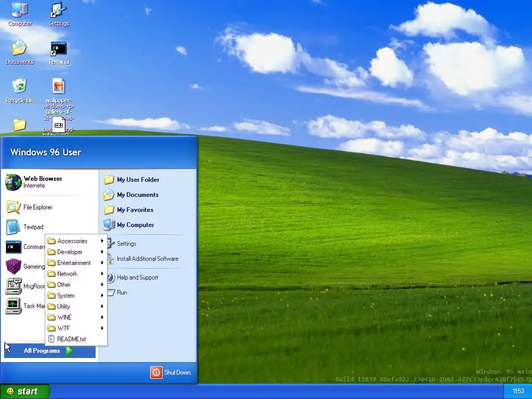This screenshot has width=532, height=399.
Task: Open Help and Support
Action: pos(137,277)
